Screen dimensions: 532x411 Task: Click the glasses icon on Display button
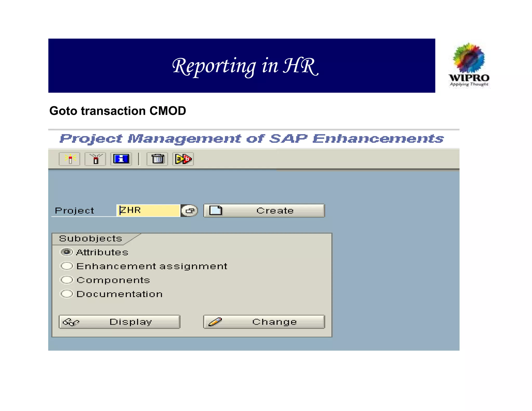point(71,322)
